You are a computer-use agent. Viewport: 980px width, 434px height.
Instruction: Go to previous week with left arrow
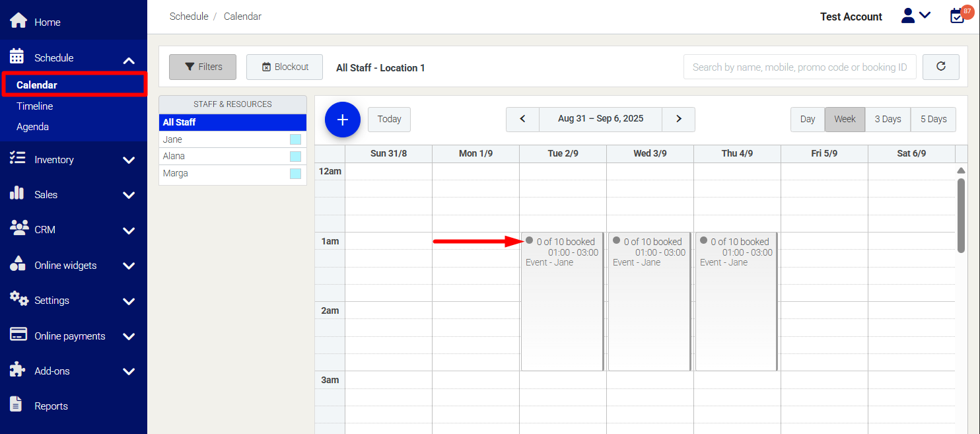click(522, 119)
